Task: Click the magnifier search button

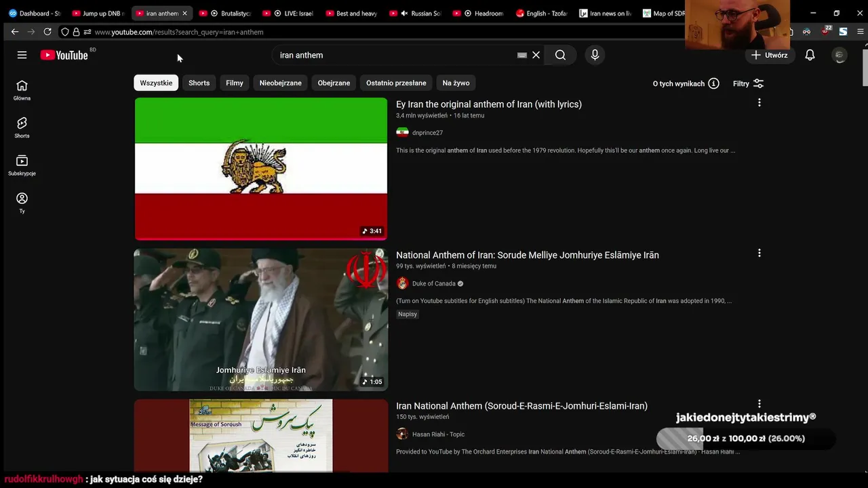Action: [560, 55]
